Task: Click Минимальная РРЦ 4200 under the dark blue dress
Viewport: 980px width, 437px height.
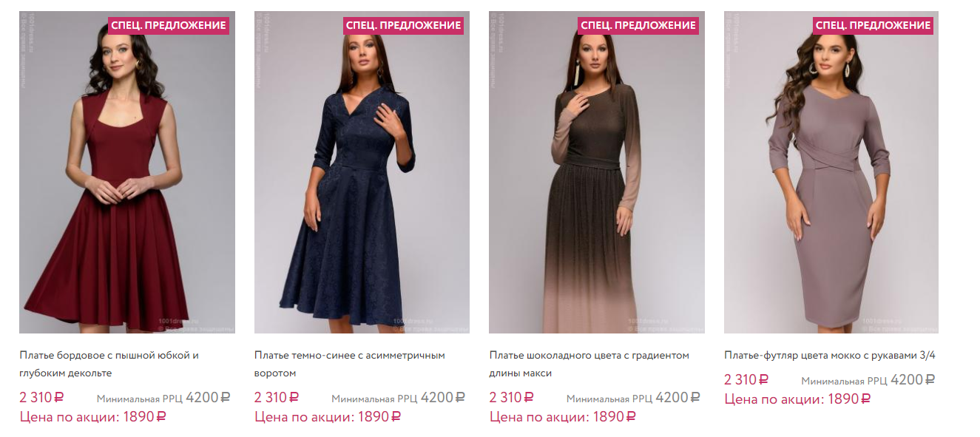Action: [x=398, y=398]
